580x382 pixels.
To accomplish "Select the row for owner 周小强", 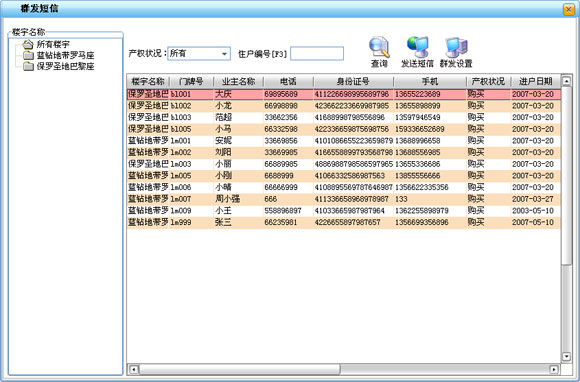I will [x=344, y=199].
